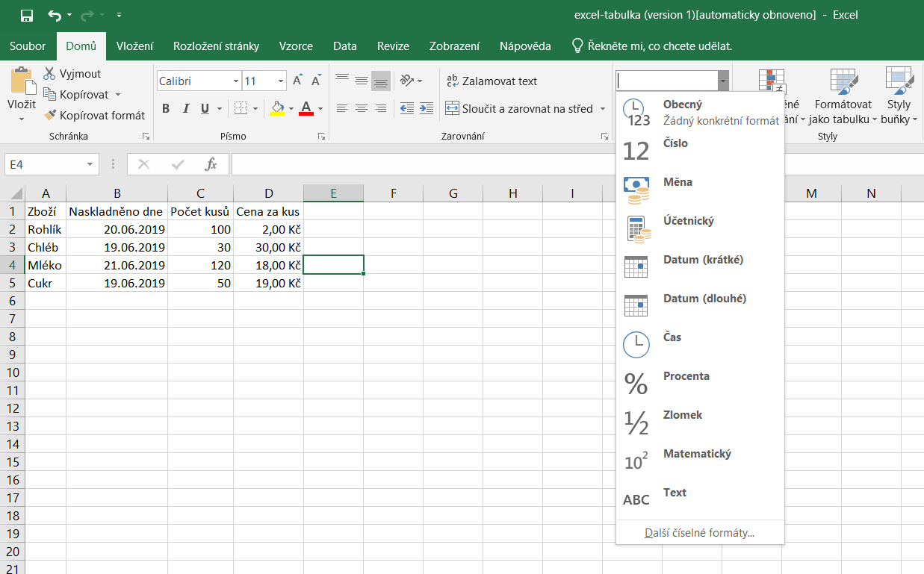Click Sloučit a zarovnat na střed
The height and width of the screenshot is (574, 924).
click(519, 109)
